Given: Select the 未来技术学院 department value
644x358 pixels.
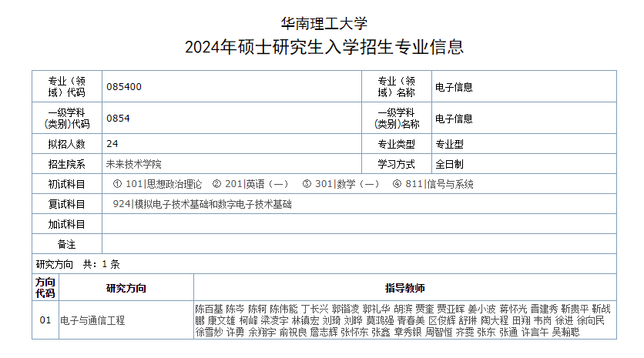Looking at the screenshot, I should 134,164.
